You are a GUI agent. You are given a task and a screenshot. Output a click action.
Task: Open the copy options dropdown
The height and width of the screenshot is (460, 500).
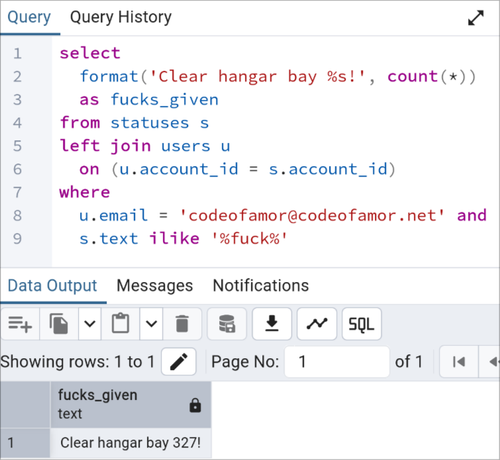[x=90, y=324]
